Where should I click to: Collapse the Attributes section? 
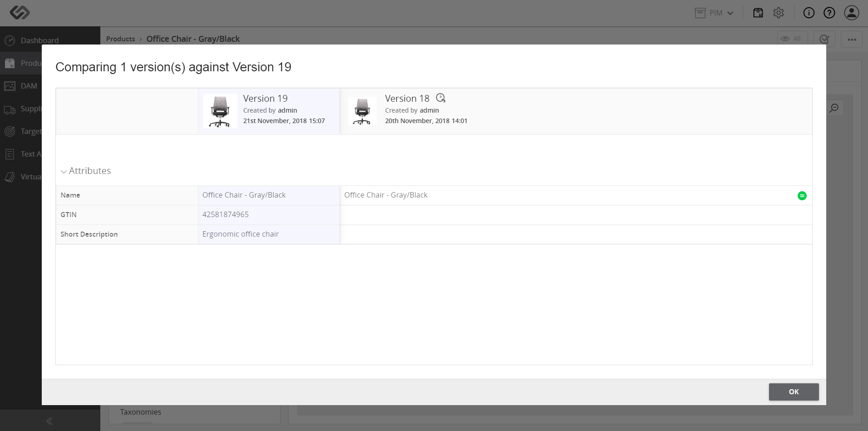(64, 171)
